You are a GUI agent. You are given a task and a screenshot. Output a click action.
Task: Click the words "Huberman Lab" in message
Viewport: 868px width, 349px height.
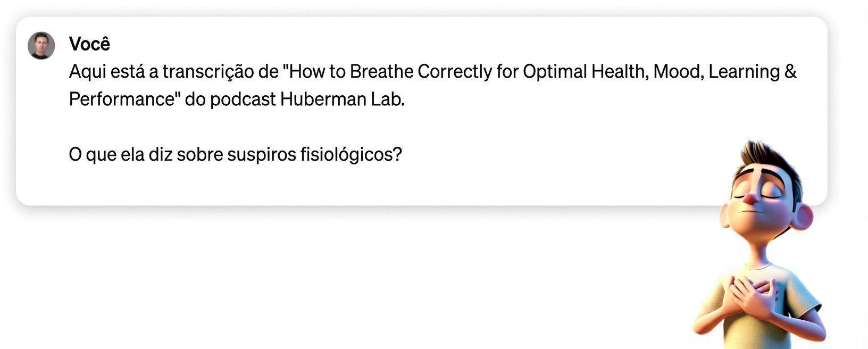342,99
